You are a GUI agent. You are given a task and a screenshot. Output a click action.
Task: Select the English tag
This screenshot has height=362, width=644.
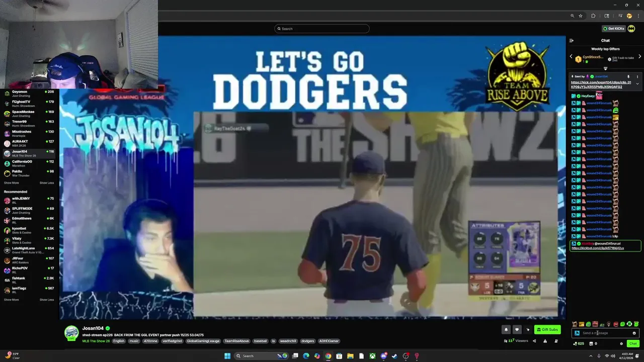[x=119, y=341]
